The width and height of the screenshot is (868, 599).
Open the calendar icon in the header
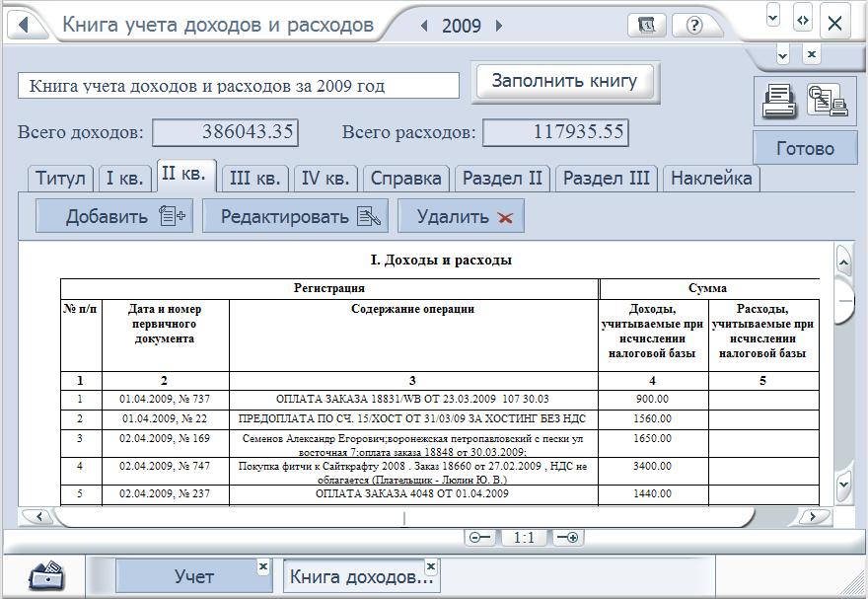coord(647,25)
